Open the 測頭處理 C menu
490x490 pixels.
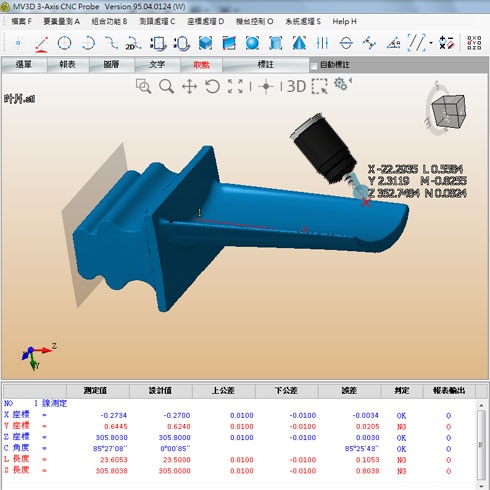(157, 22)
